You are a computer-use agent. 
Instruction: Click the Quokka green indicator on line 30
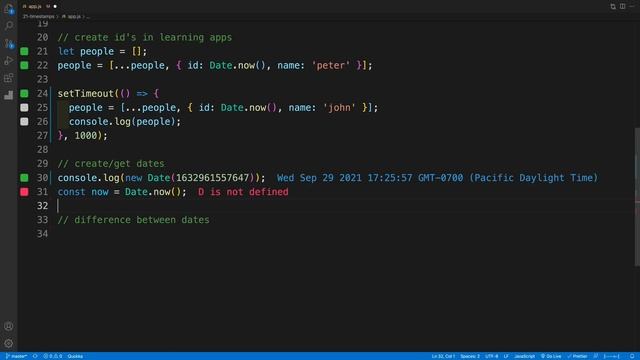(x=24, y=178)
